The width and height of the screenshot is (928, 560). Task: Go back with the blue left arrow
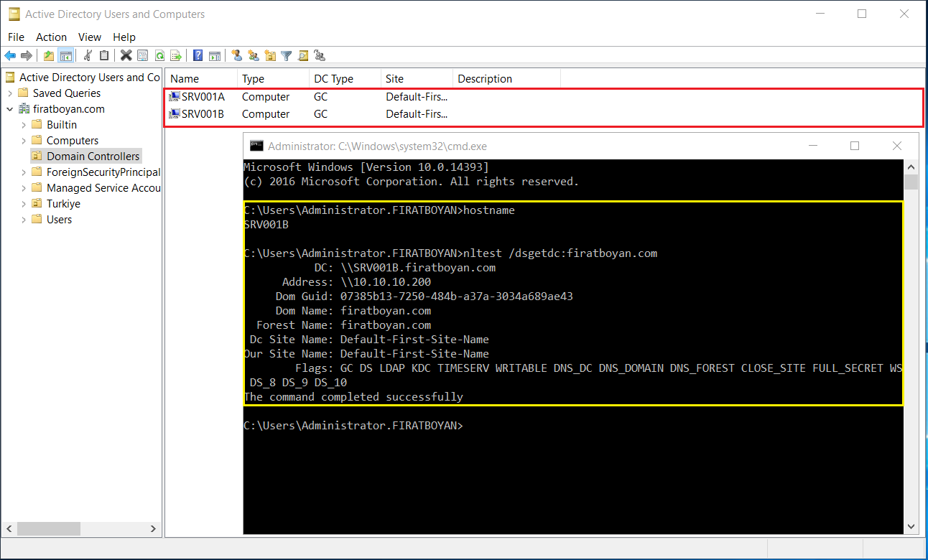[10, 55]
